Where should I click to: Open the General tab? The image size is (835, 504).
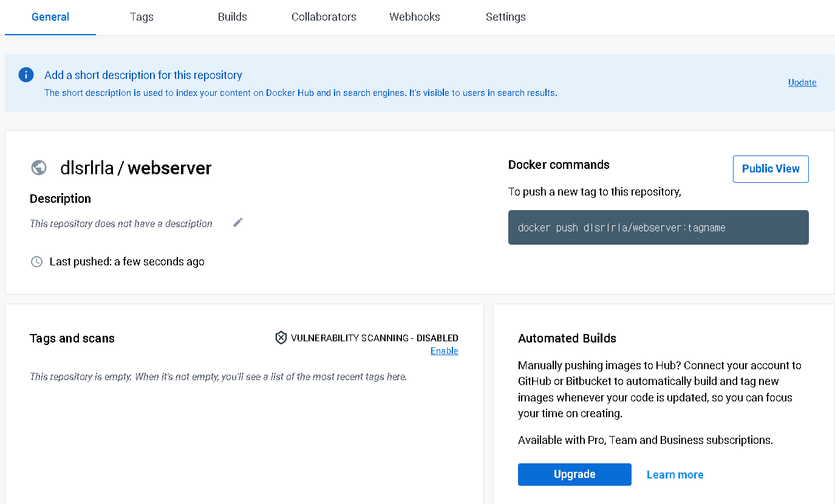[50, 17]
